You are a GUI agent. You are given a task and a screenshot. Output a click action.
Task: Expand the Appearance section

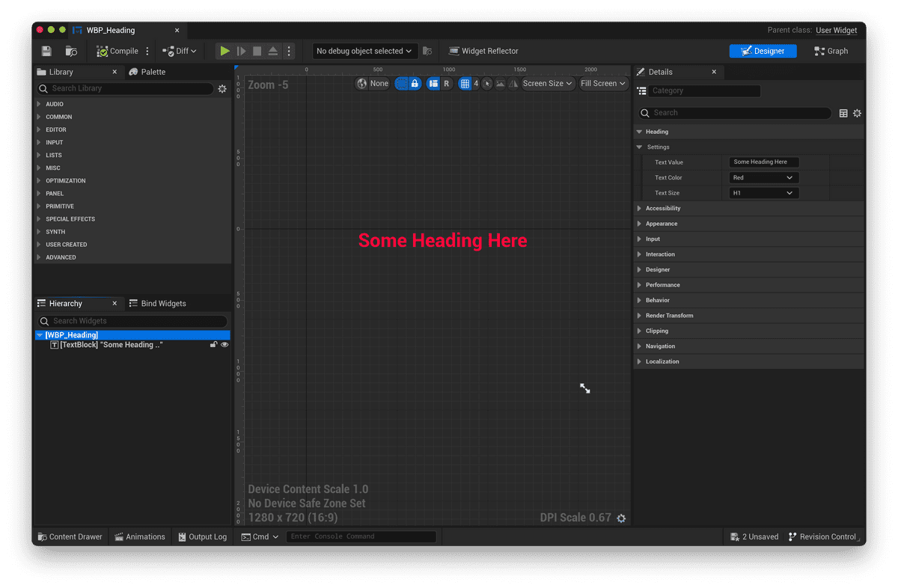[662, 224]
